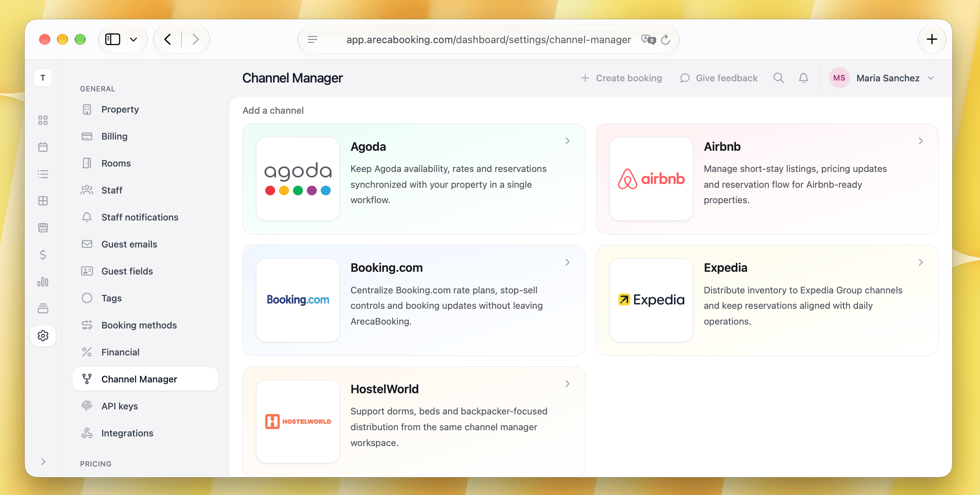Open the list view icon in left rail

click(43, 174)
